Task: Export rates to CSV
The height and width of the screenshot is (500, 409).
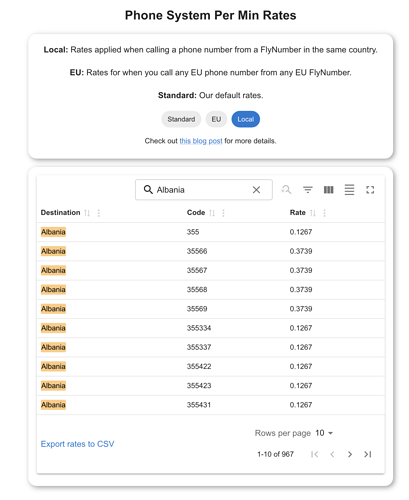Action: [x=77, y=444]
